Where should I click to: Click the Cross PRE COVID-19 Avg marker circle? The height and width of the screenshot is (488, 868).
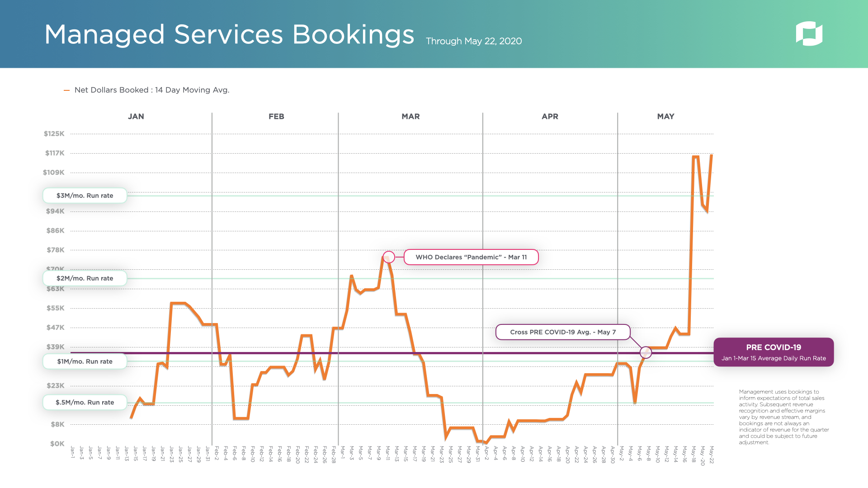coord(646,352)
